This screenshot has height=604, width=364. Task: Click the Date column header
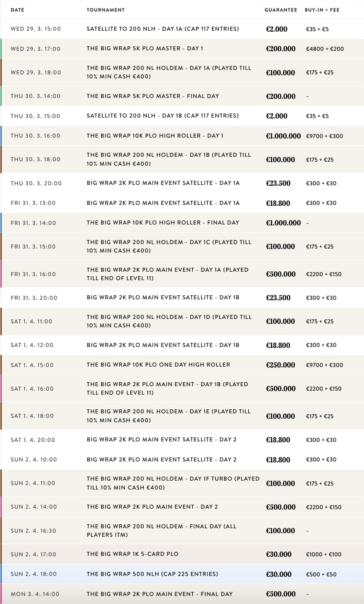(x=17, y=10)
